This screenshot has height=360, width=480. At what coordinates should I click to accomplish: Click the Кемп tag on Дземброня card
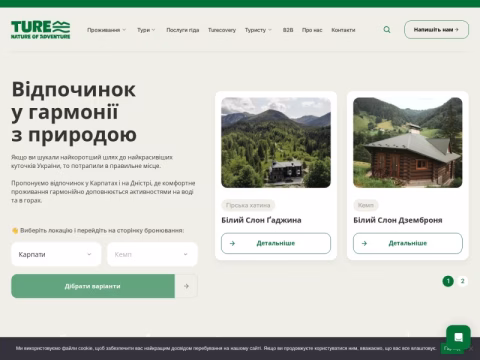(x=366, y=205)
